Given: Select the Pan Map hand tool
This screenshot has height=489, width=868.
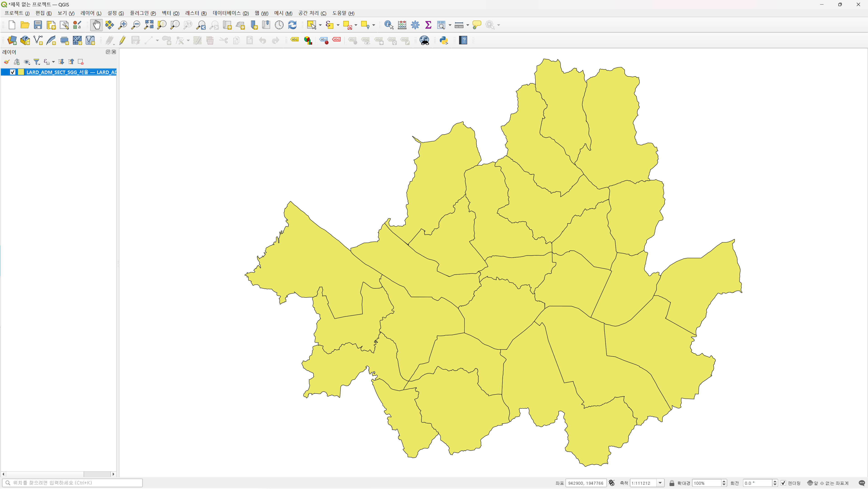Looking at the screenshot, I should 96,25.
